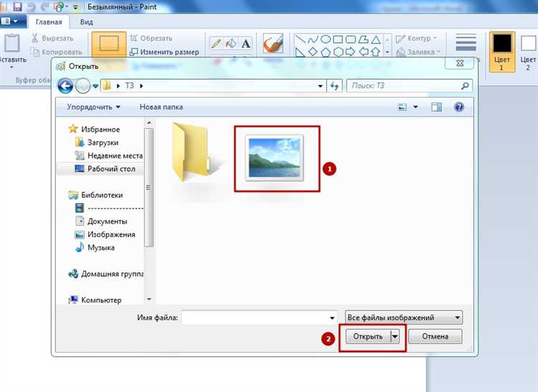Screen dimensions: 538x392
Task: Open the Brushes tool
Action: [x=273, y=43]
